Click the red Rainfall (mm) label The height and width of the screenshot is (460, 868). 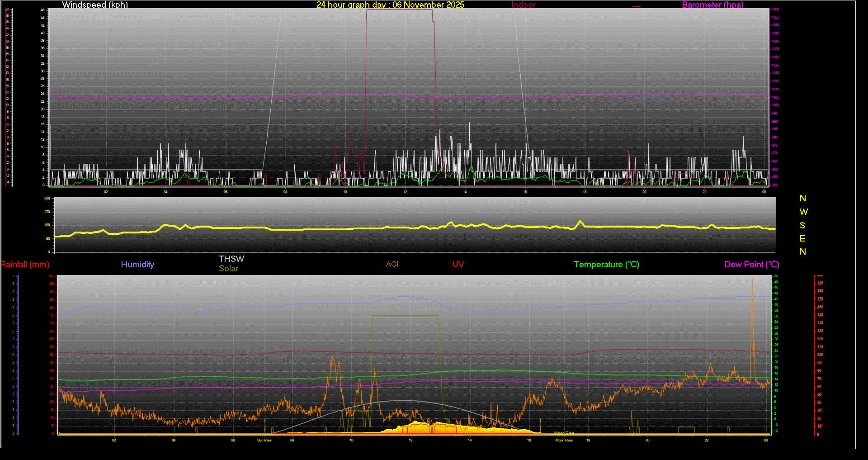pyautogui.click(x=25, y=265)
